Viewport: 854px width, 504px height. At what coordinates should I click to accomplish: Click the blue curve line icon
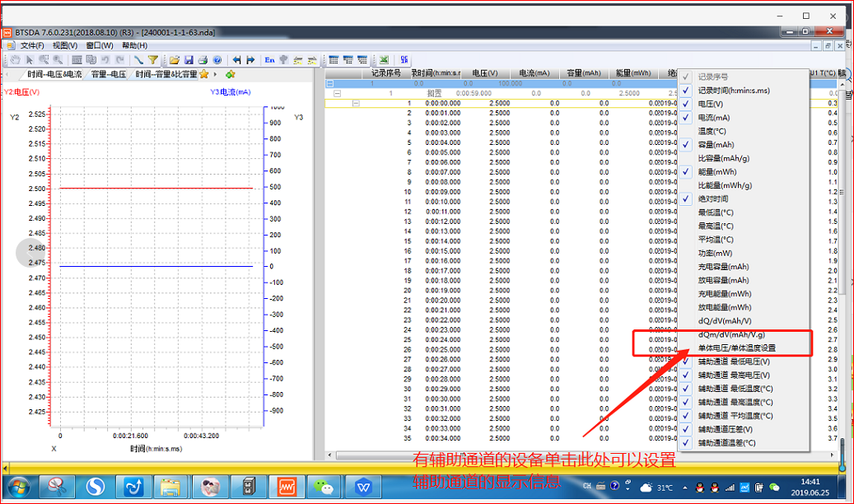point(139,60)
